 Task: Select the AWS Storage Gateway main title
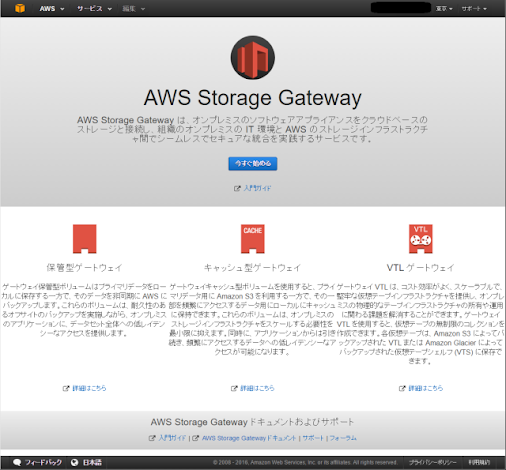pos(253,98)
